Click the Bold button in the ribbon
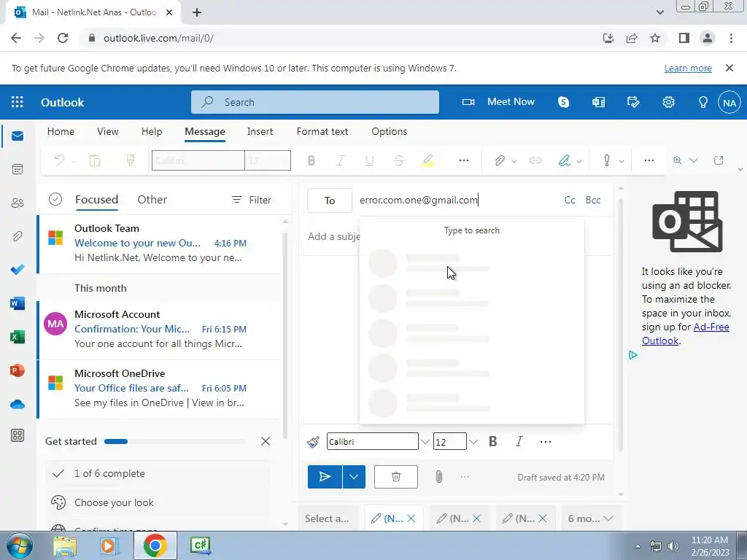 pos(311,160)
